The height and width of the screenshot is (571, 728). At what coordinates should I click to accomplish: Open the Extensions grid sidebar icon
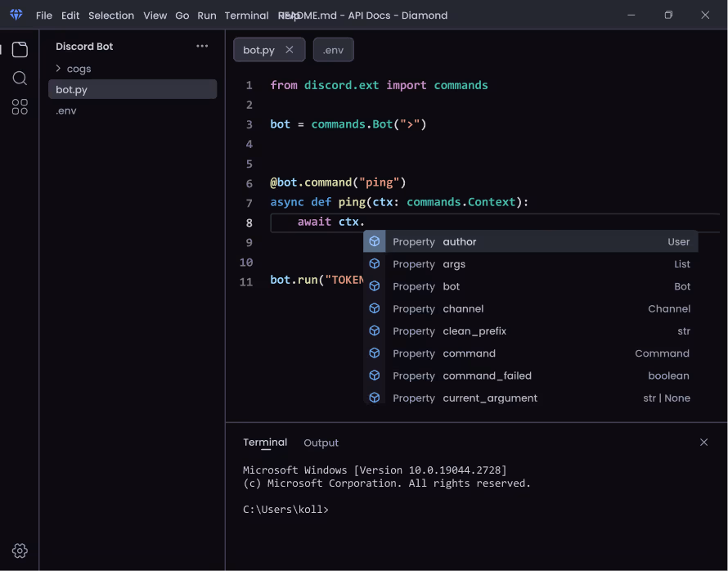[20, 107]
